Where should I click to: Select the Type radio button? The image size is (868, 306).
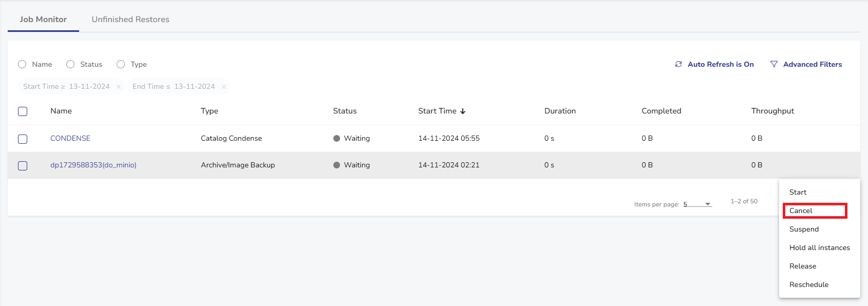click(x=121, y=64)
